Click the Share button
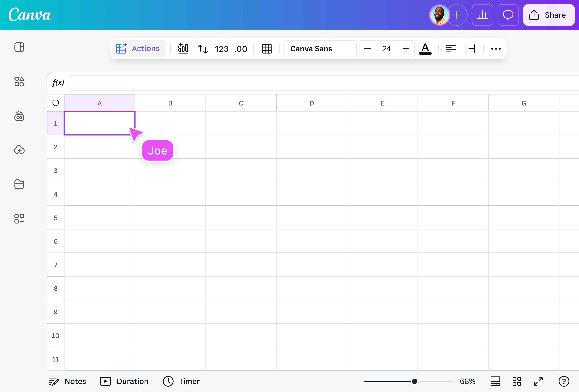The image size is (579, 392). pos(549,15)
